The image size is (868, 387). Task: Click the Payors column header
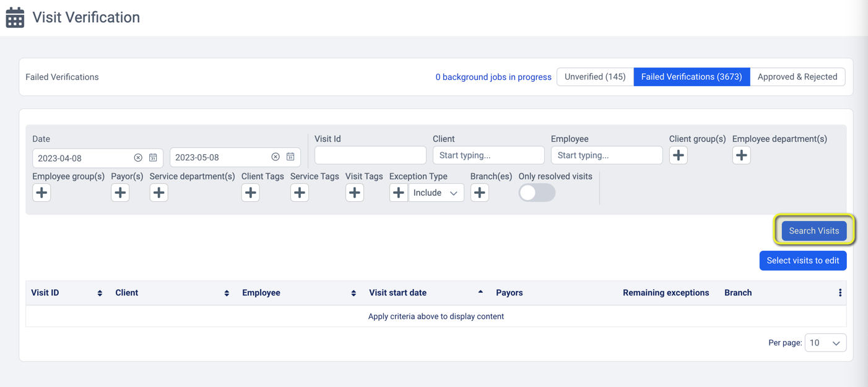pos(510,293)
